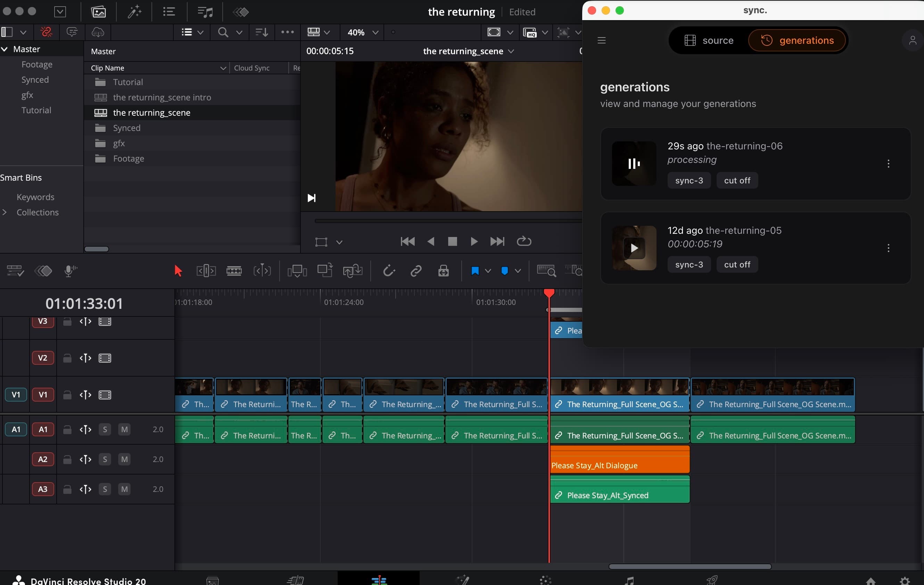Open the timeline name dropdown in viewer
The image size is (924, 585).
tap(511, 51)
